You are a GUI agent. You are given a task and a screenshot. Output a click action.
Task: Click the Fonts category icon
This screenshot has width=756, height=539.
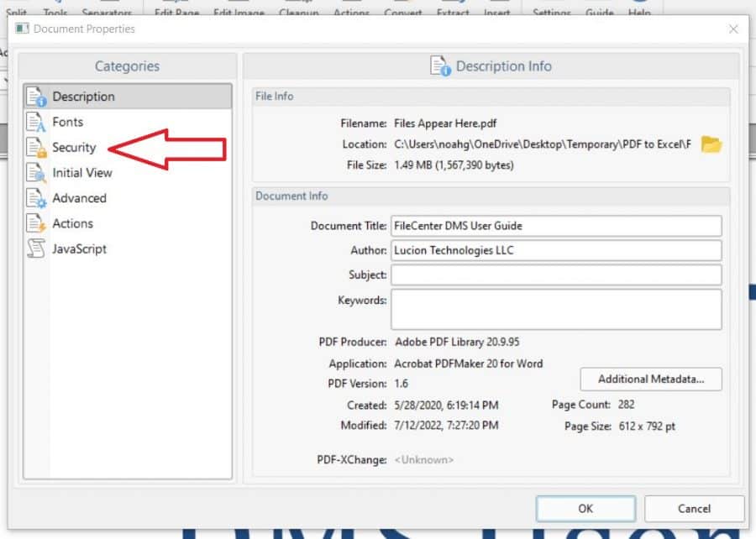click(x=37, y=122)
